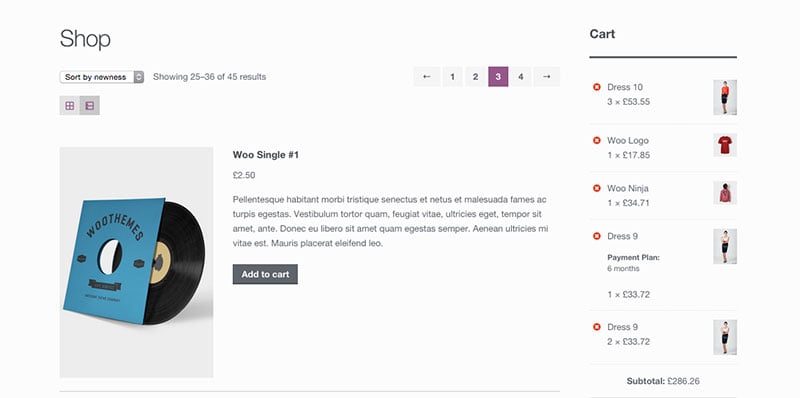The width and height of the screenshot is (800, 398).
Task: Jump to page 4 of results
Action: point(520,77)
